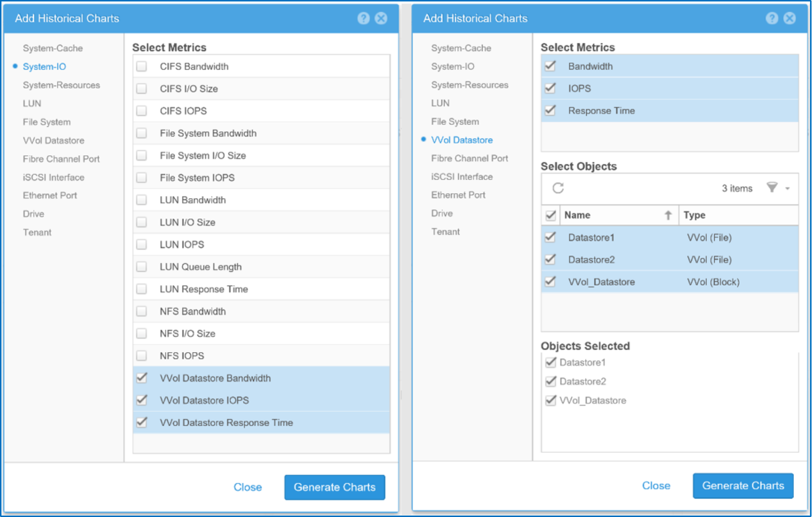Uncheck VVol Datastore Bandwidth metric

click(x=142, y=378)
